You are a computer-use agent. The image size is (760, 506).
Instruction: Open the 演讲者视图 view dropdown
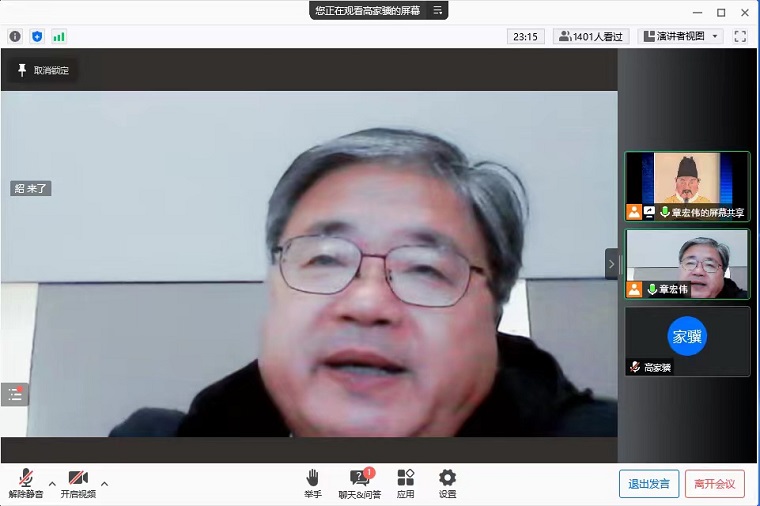click(x=680, y=36)
